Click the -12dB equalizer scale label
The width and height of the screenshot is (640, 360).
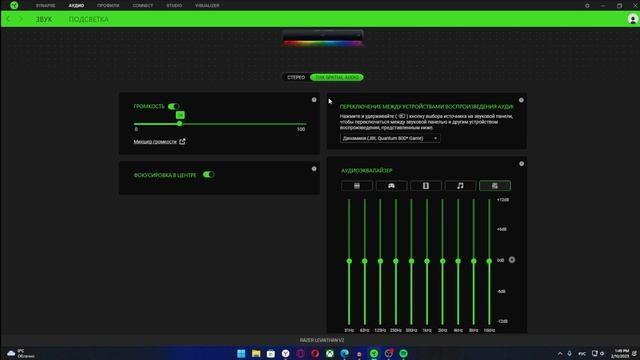(x=502, y=321)
